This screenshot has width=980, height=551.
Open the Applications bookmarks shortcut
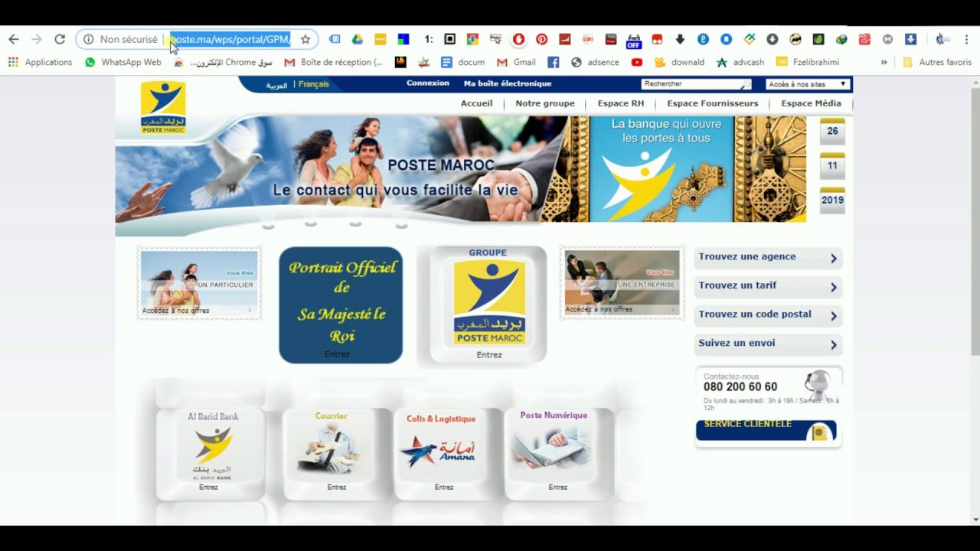coord(41,62)
